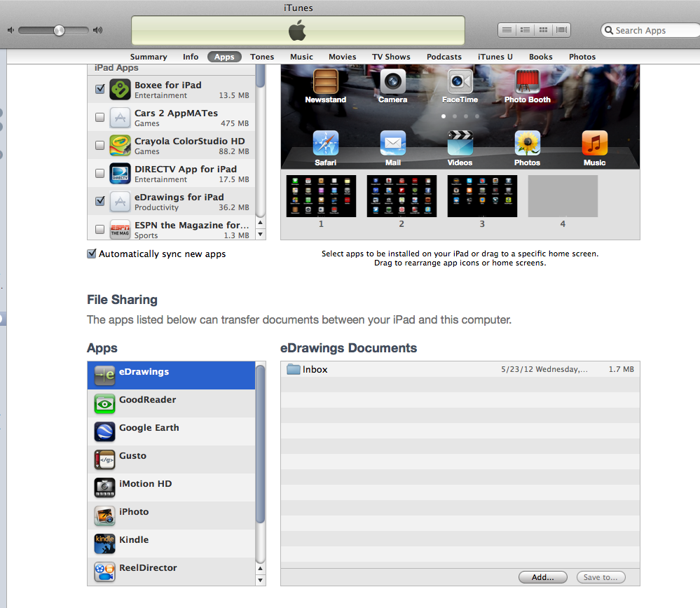This screenshot has width=700, height=608.
Task: Check Crayola ColorStudio HD checkbox
Action: (100, 145)
